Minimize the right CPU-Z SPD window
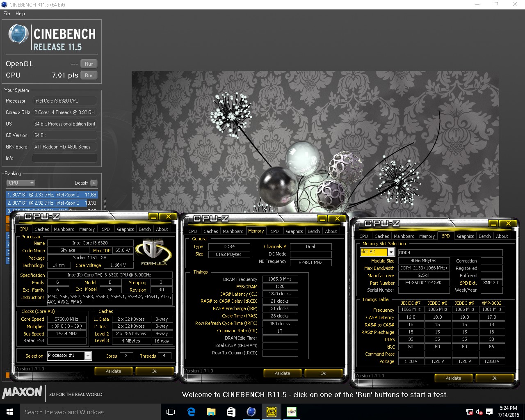Image resolution: width=525 pixels, height=420 pixels. 493,224
